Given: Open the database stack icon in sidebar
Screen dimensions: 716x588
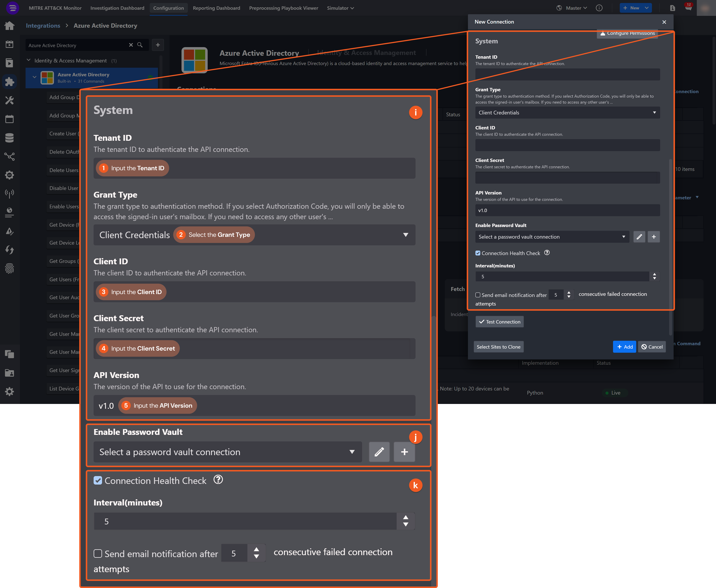Looking at the screenshot, I should tap(10, 138).
